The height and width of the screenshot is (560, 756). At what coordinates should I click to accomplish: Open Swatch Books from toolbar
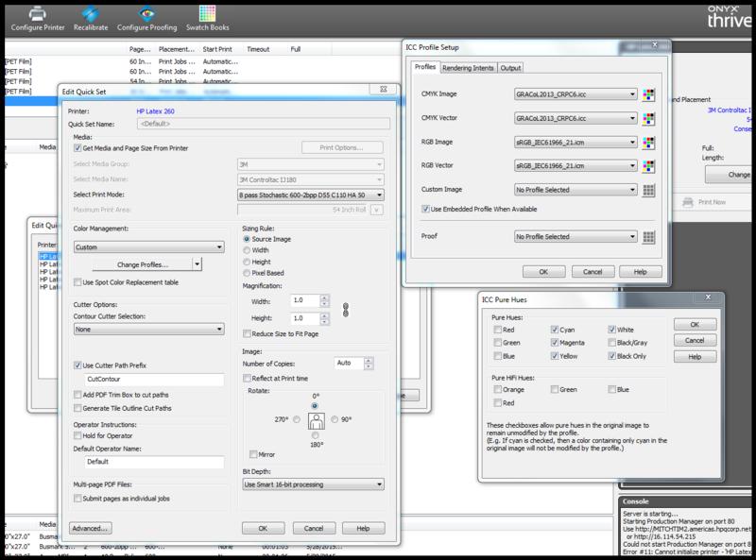click(x=208, y=19)
